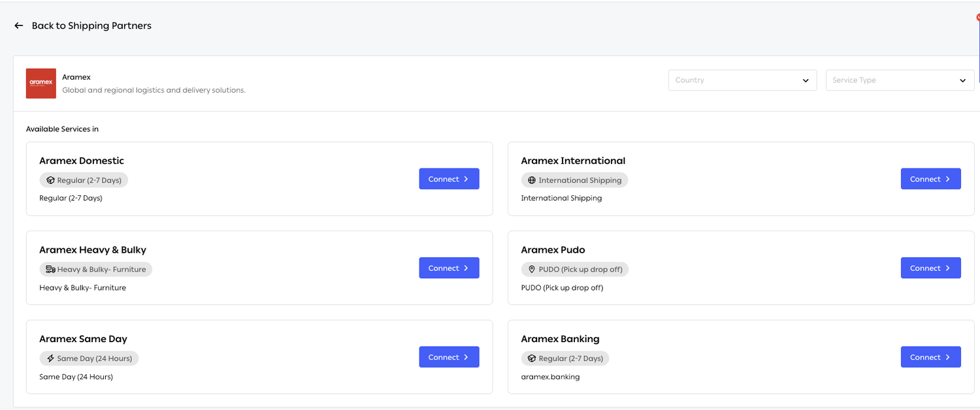Open the Country dropdown
The width and height of the screenshot is (980, 410).
click(742, 80)
